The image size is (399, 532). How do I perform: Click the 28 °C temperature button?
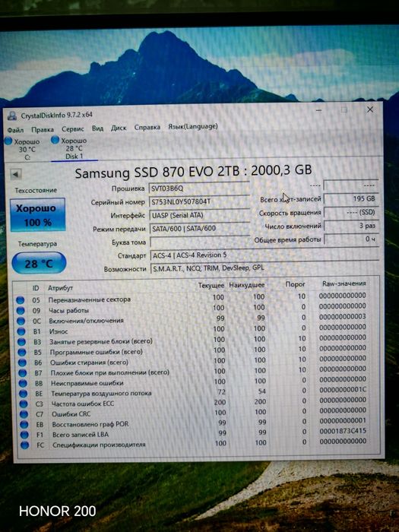39,263
